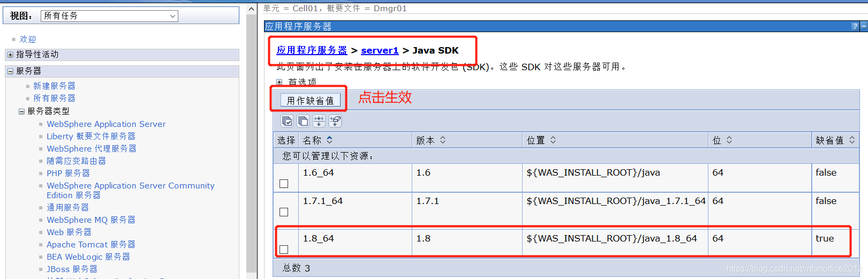868x279 pixels.
Task: Open the 随需应变路由器 link
Action: coord(76,161)
